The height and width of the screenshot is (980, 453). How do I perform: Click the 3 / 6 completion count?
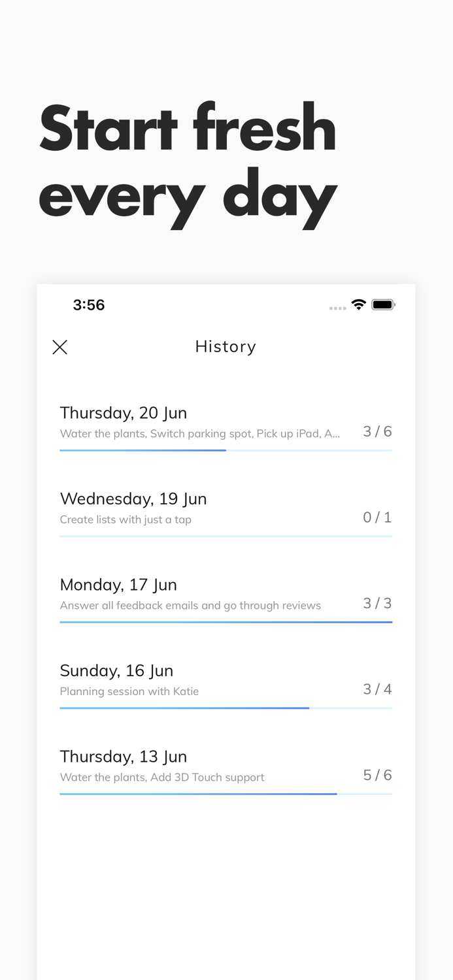[377, 431]
